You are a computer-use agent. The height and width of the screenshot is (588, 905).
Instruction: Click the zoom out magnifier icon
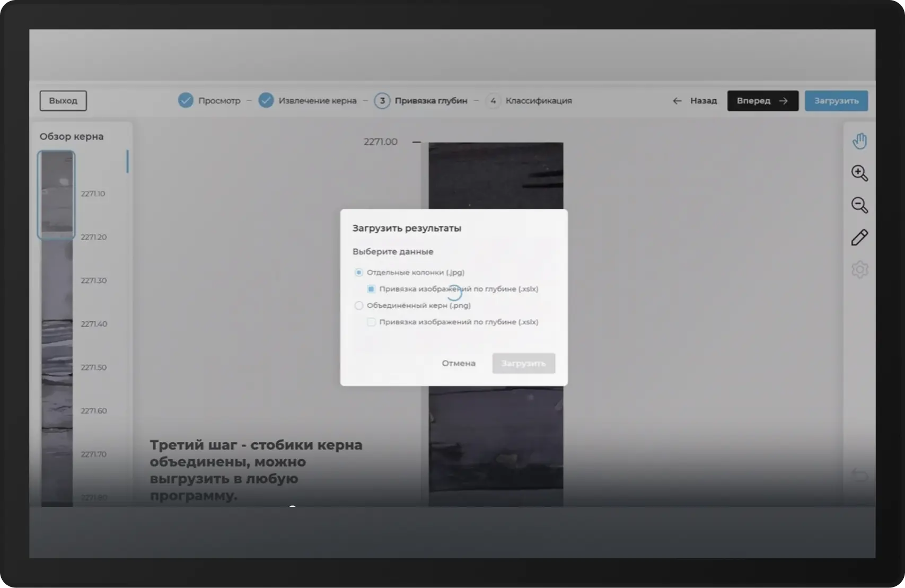pyautogui.click(x=859, y=205)
